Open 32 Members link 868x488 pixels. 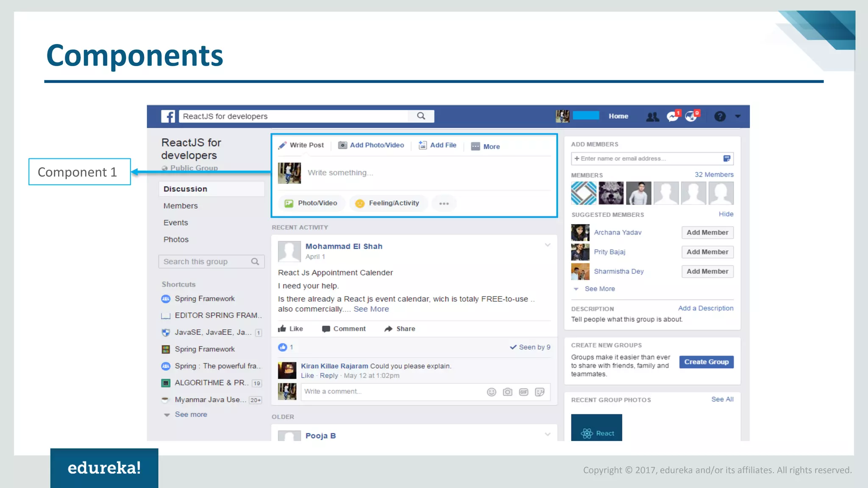(x=714, y=175)
